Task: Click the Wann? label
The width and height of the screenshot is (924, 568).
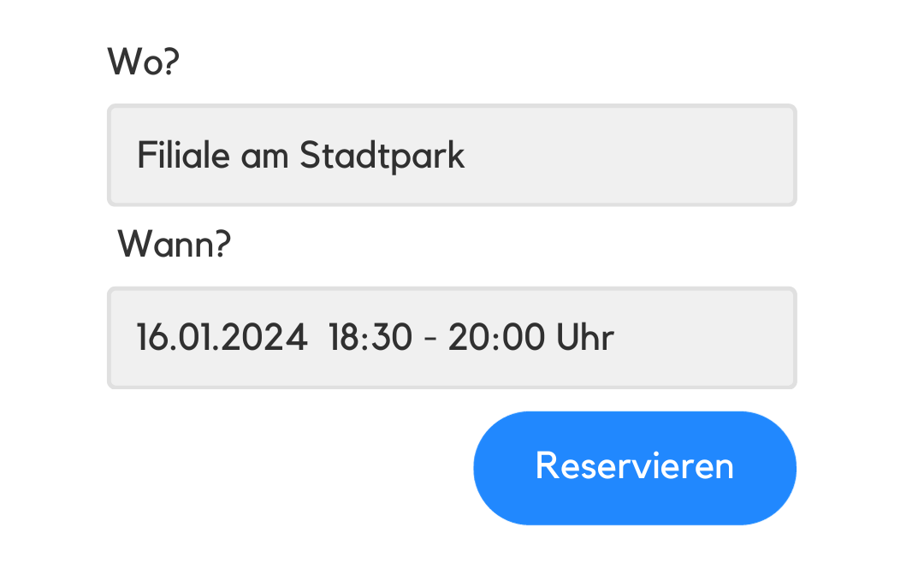Action: (175, 244)
